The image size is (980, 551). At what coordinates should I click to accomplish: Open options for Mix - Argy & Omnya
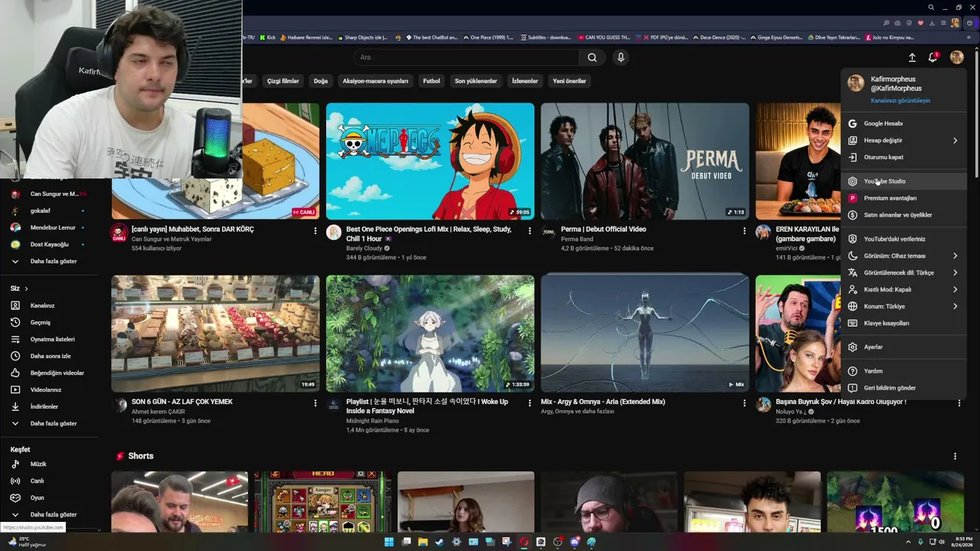(x=744, y=403)
